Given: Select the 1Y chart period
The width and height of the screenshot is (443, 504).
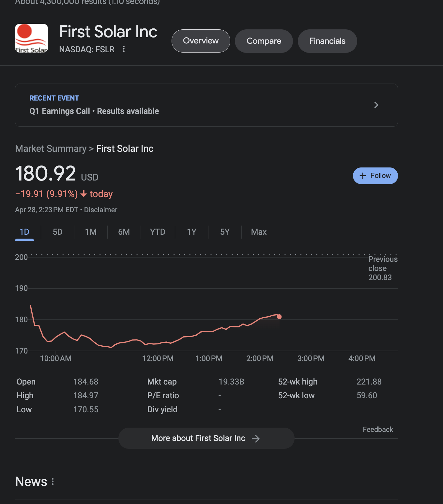Looking at the screenshot, I should pos(191,232).
